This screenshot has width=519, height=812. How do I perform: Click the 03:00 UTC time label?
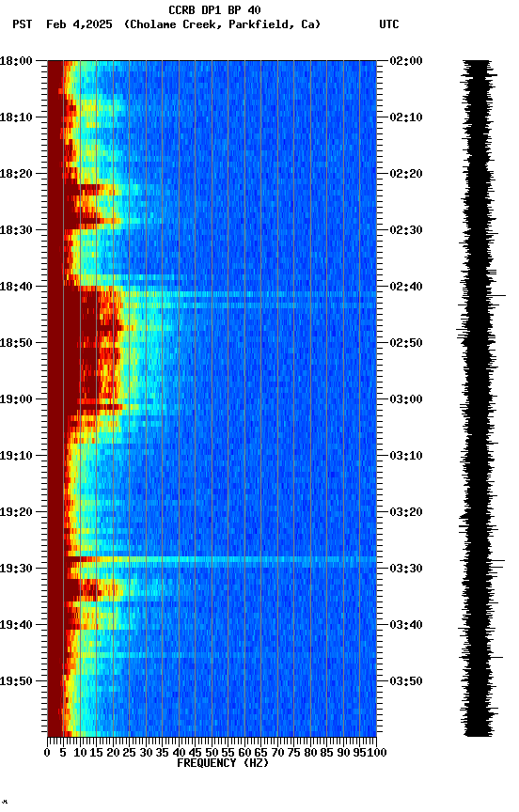coord(406,399)
